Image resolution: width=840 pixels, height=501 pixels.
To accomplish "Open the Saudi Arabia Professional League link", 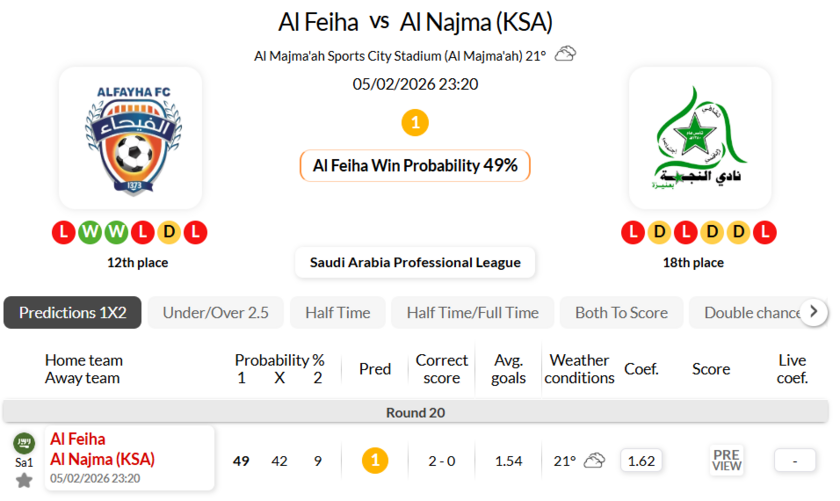I will [x=415, y=263].
